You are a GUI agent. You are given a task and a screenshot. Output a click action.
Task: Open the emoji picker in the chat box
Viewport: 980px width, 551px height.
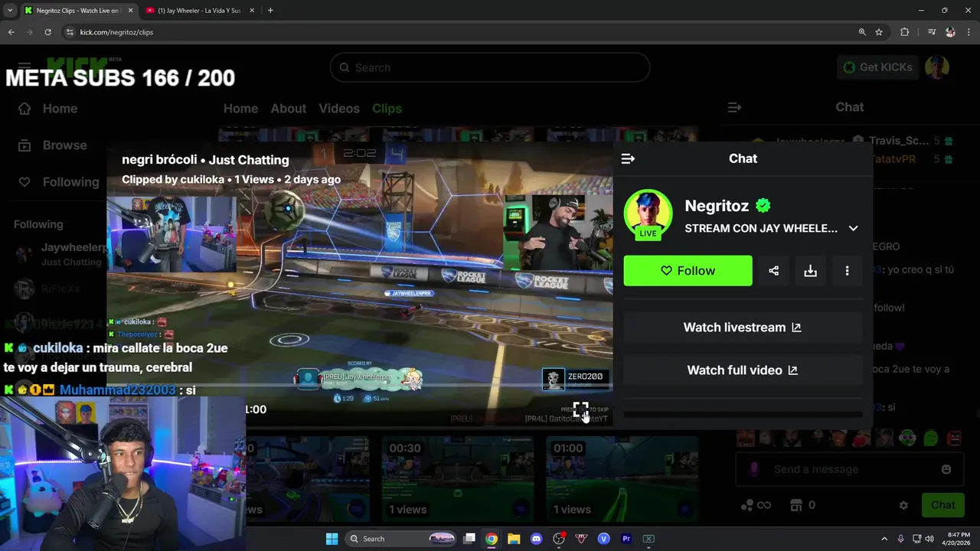[x=946, y=469]
